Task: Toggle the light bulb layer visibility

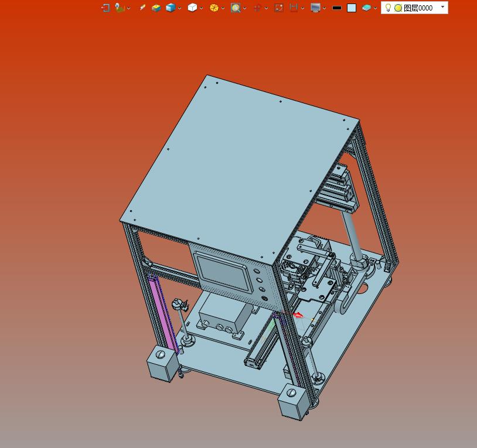Action: tap(388, 8)
